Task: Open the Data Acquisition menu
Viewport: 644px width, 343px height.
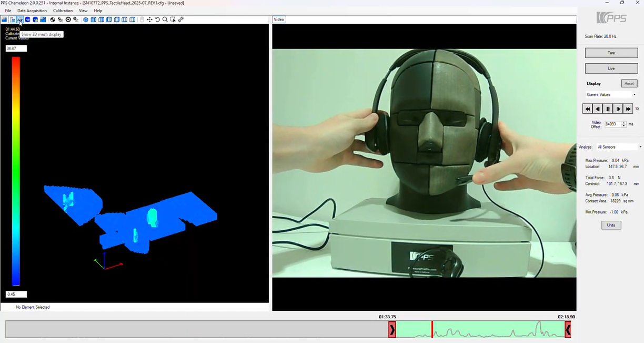Action: [x=32, y=11]
